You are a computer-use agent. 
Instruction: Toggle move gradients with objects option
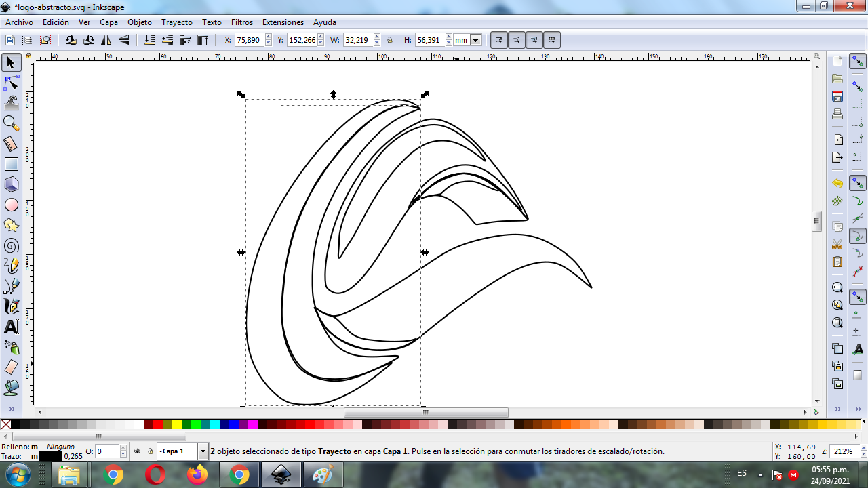pyautogui.click(x=534, y=40)
